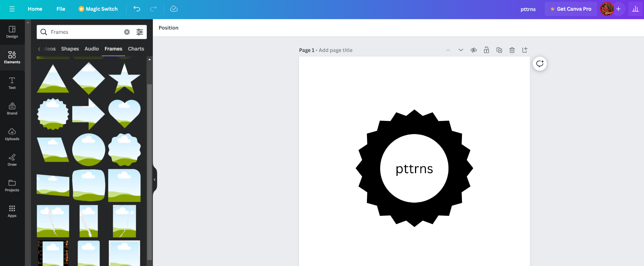
Task: Move page down with chevron arrow
Action: coord(461,50)
